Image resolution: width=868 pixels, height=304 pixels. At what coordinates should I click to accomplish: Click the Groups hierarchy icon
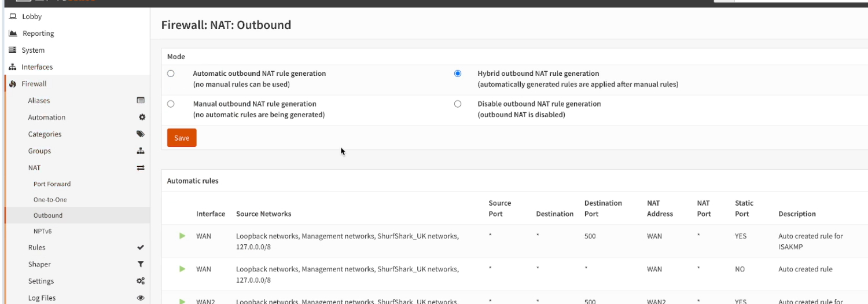pos(141,151)
